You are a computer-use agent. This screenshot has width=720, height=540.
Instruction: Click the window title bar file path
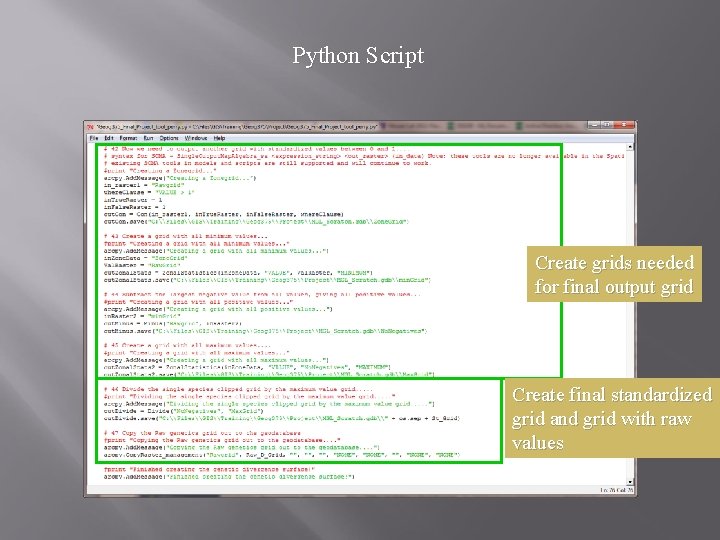(x=237, y=126)
